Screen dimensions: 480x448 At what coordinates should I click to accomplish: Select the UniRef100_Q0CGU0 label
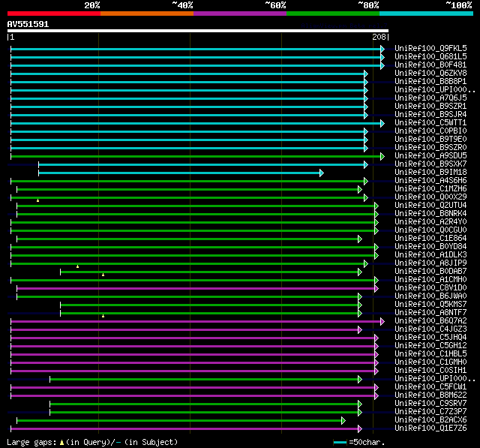click(430, 230)
